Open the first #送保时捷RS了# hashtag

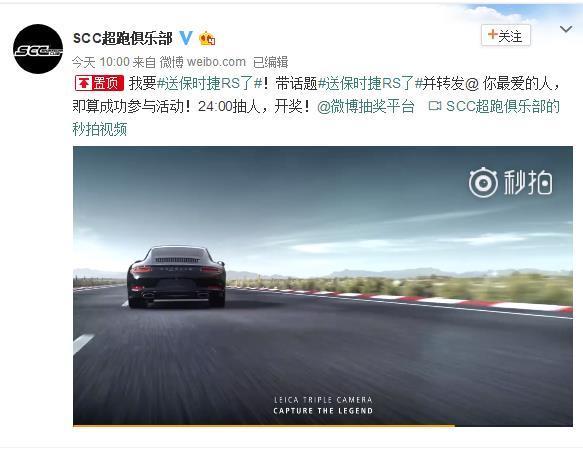coord(210,84)
